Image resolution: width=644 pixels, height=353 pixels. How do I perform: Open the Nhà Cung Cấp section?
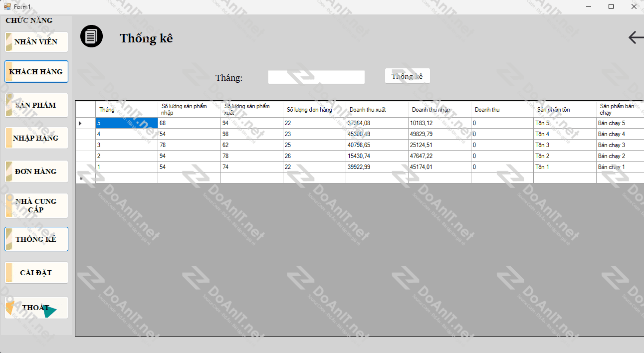point(36,205)
